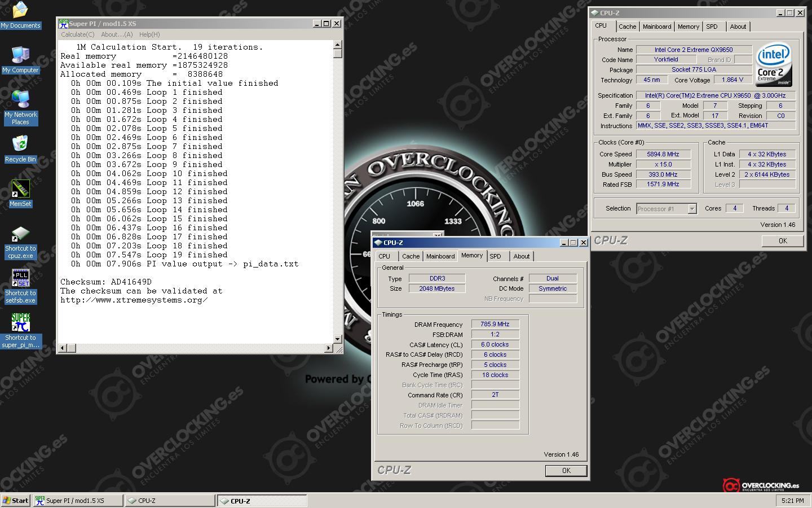This screenshot has height=508, width=812.
Task: Activate the first CPU-Z taskbar button
Action: tap(170, 501)
